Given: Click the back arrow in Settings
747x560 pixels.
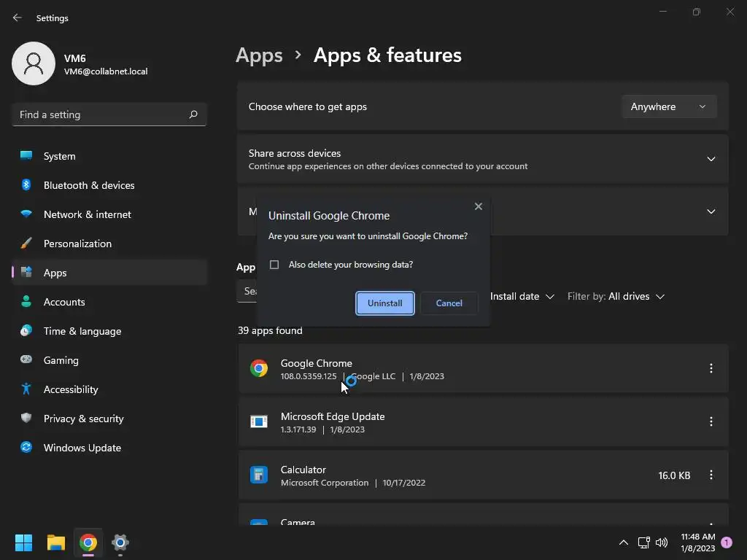Looking at the screenshot, I should [x=18, y=17].
